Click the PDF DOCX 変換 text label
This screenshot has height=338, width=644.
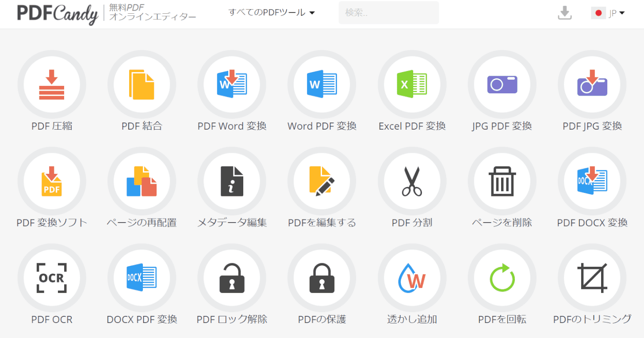(x=592, y=223)
